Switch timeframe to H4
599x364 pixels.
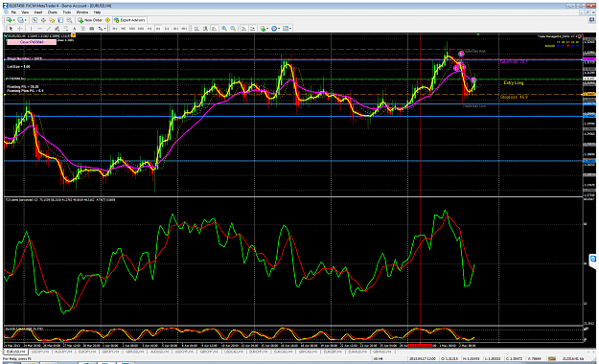[158, 29]
